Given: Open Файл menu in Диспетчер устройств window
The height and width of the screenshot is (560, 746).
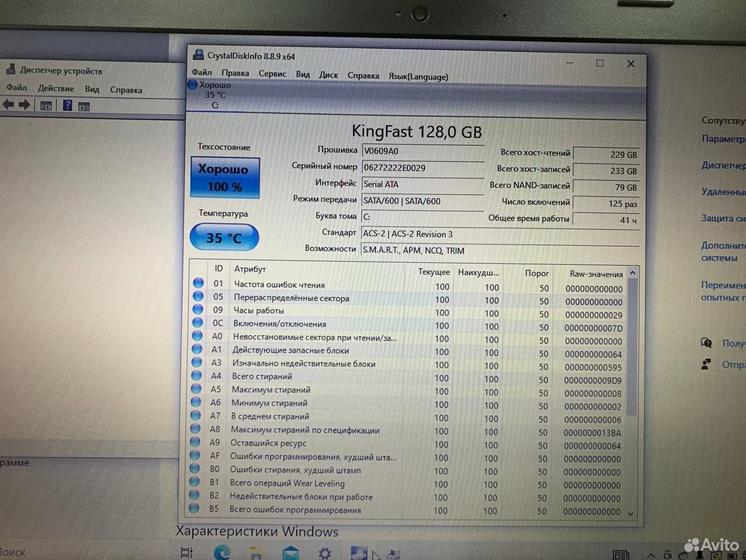Looking at the screenshot, I should pyautogui.click(x=17, y=88).
